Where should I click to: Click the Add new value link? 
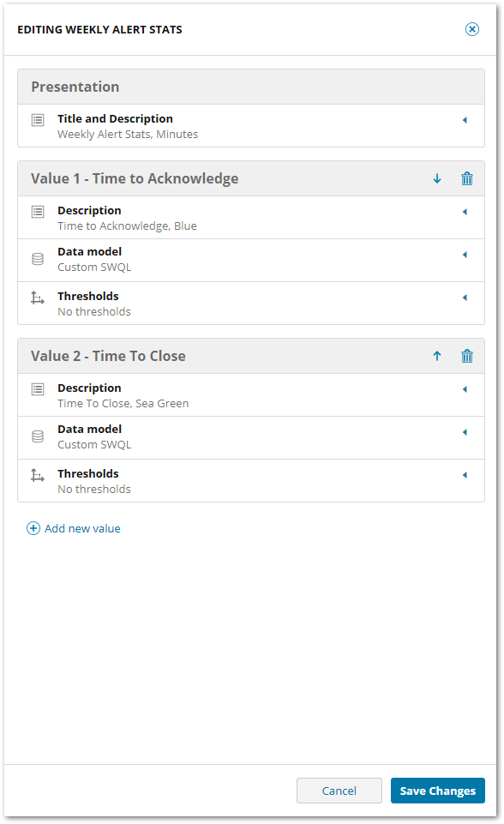[x=82, y=528]
